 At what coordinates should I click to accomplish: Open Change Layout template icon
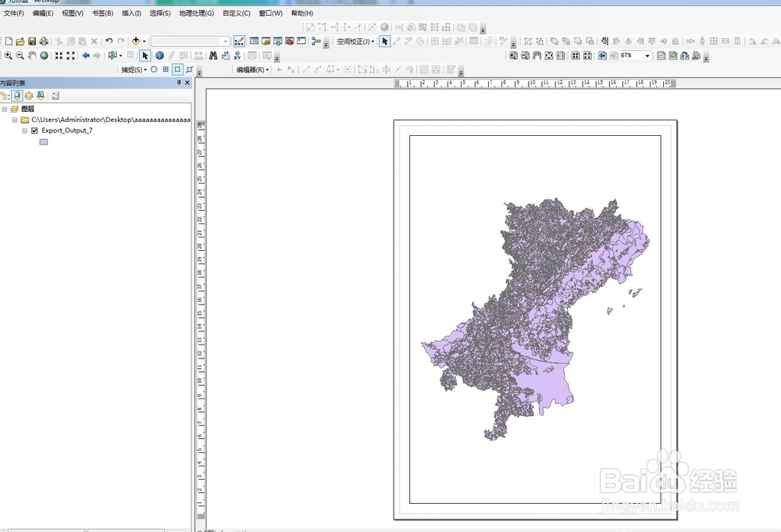coord(685,55)
